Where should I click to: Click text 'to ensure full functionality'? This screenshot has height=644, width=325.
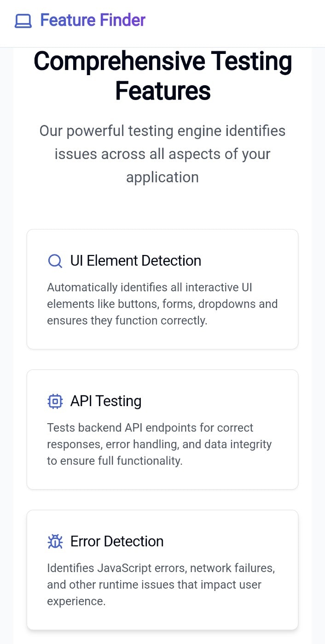pyautogui.click(x=115, y=461)
